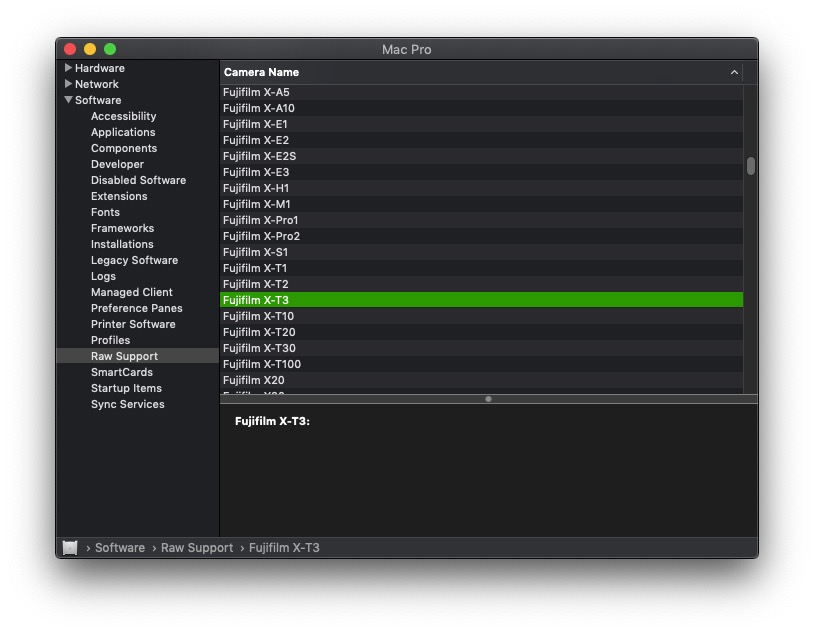Open Managed Client in the sidebar
Viewport: 814px width, 632px height.
(132, 292)
